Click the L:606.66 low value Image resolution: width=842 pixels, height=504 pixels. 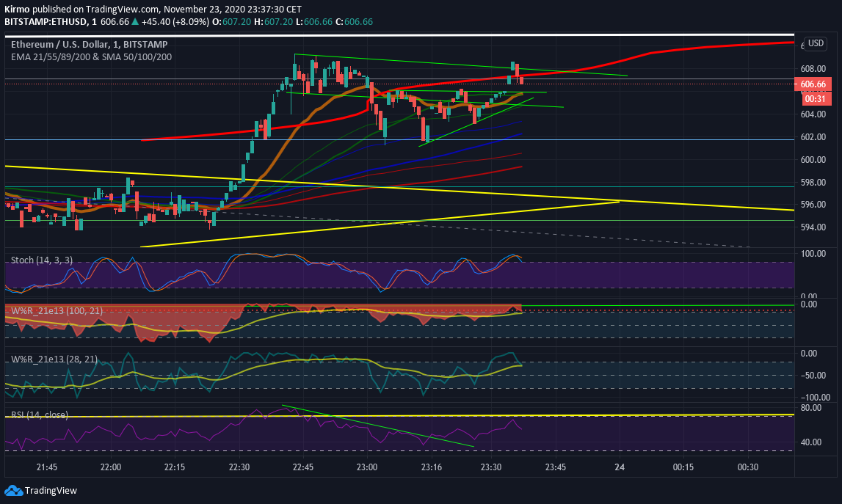(314, 22)
